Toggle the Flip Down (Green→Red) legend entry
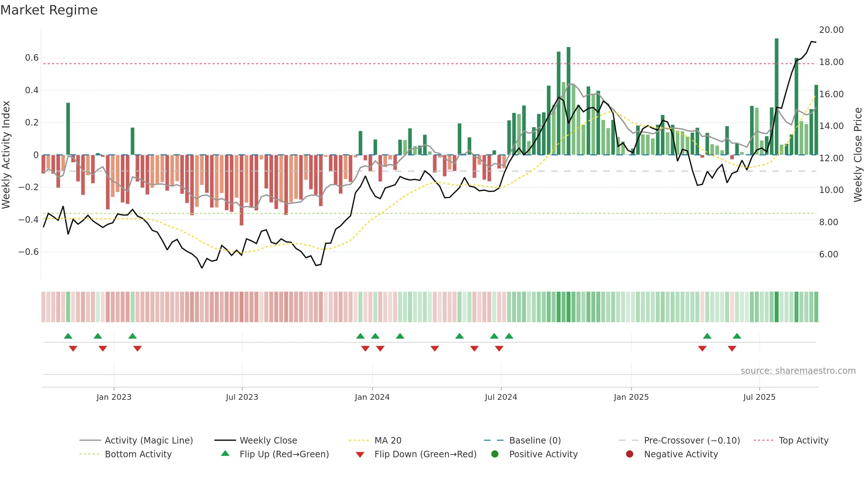 pyautogui.click(x=416, y=454)
